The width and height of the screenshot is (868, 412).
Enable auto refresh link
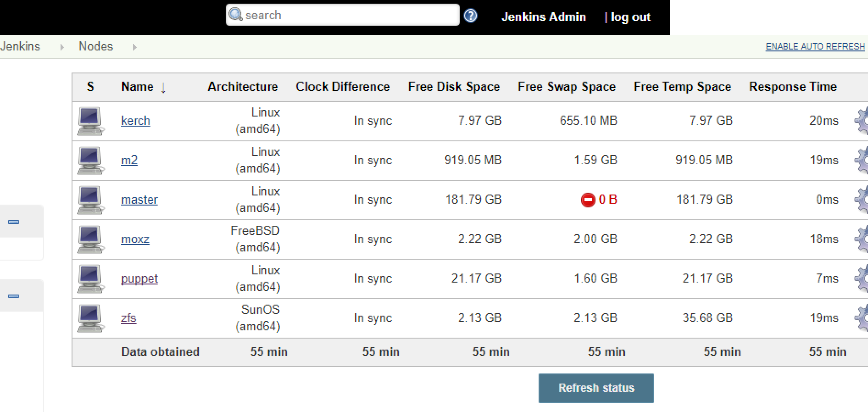(815, 46)
